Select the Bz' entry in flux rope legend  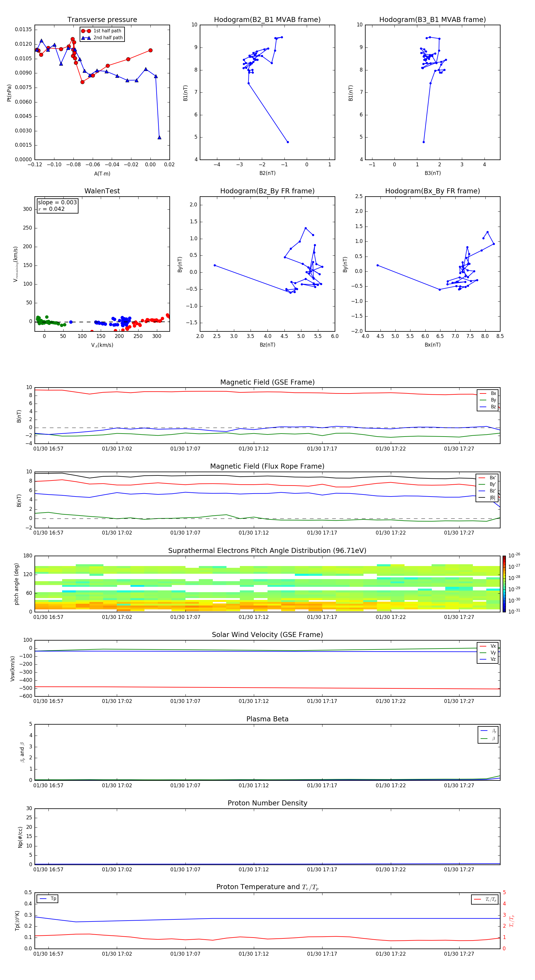tap(487, 491)
